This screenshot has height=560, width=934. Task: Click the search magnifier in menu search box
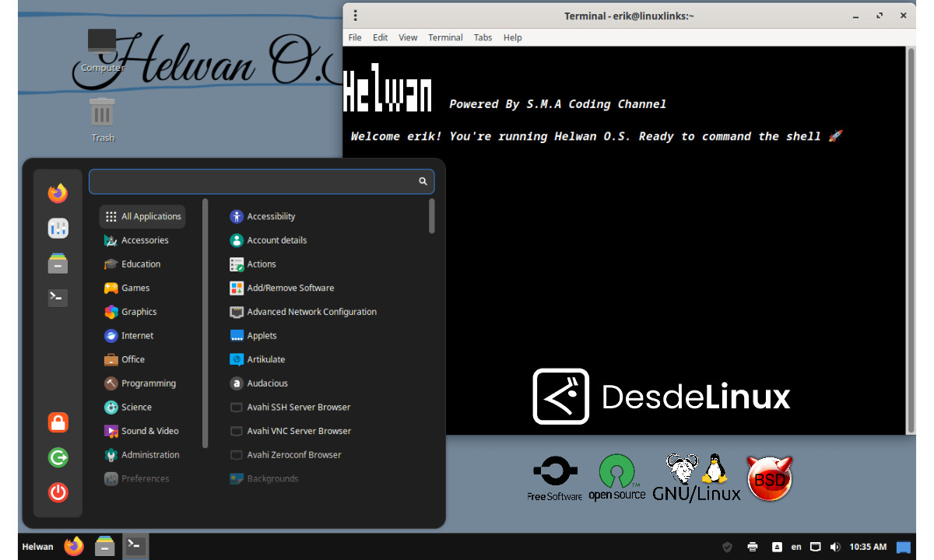[x=423, y=181]
